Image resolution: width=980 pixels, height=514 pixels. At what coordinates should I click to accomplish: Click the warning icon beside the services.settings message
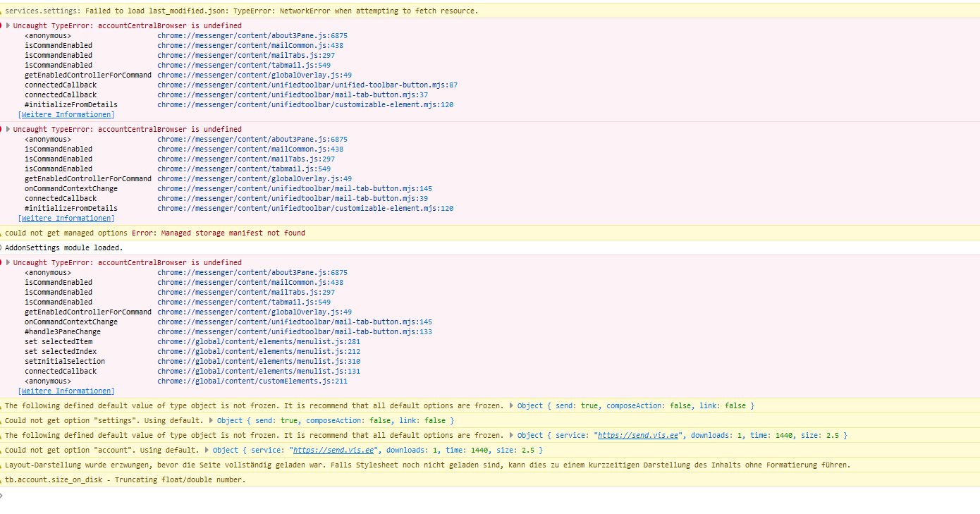[1, 11]
